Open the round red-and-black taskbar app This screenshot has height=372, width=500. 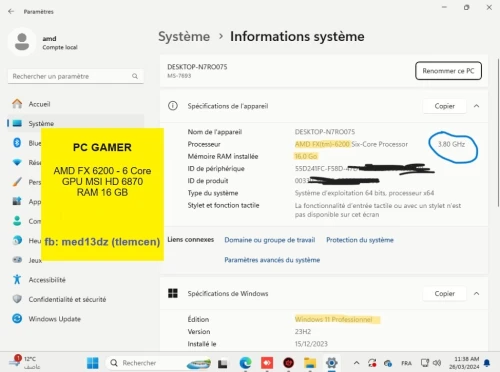(x=289, y=363)
